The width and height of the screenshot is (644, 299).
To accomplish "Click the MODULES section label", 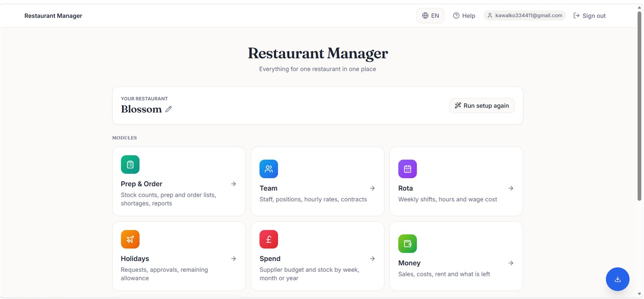I will pyautogui.click(x=124, y=138).
